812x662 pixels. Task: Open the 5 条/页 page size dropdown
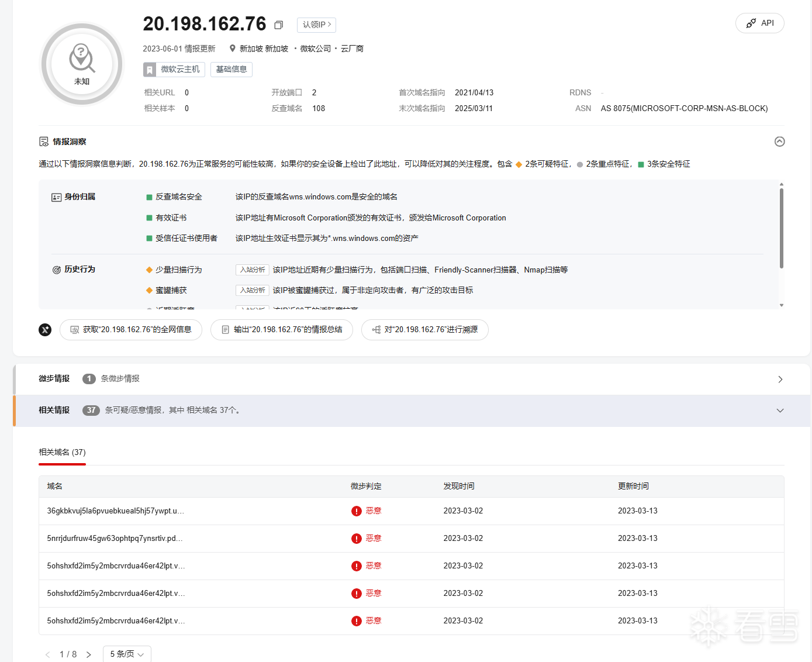(x=127, y=654)
